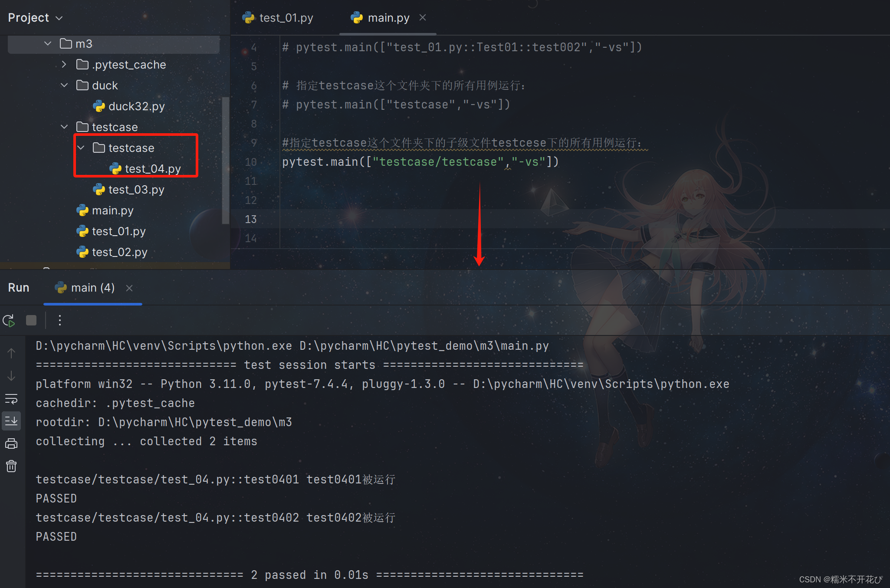890x588 pixels.
Task: Collapse the nested testcase subfolder
Action: (x=81, y=148)
